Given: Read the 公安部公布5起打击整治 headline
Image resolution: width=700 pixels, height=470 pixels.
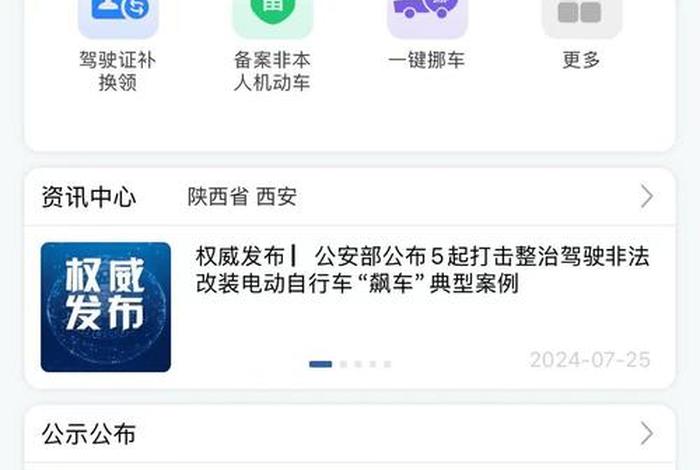Looking at the screenshot, I should (422, 270).
